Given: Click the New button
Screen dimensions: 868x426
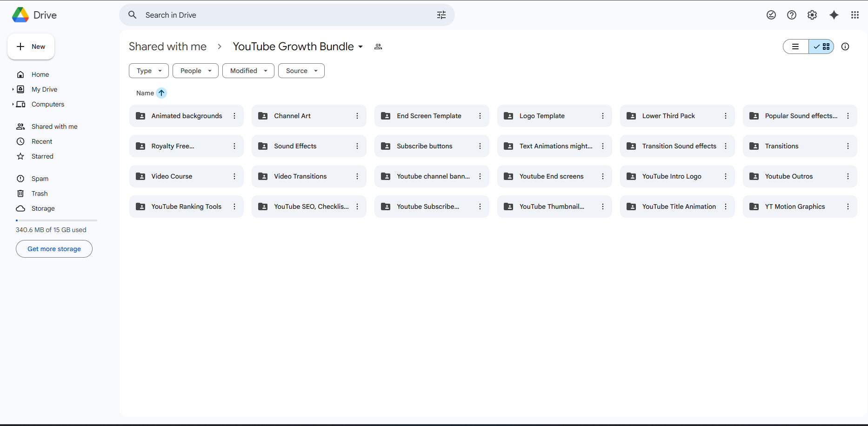Looking at the screenshot, I should click(x=31, y=47).
